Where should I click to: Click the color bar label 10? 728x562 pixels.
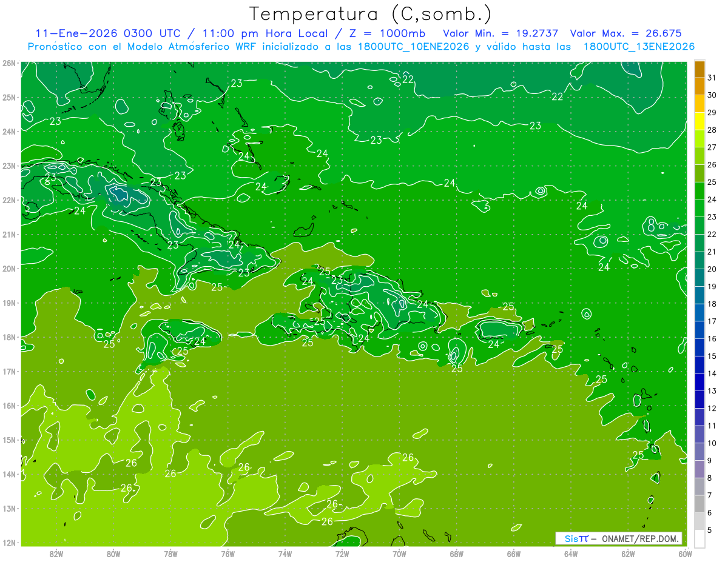point(712,443)
